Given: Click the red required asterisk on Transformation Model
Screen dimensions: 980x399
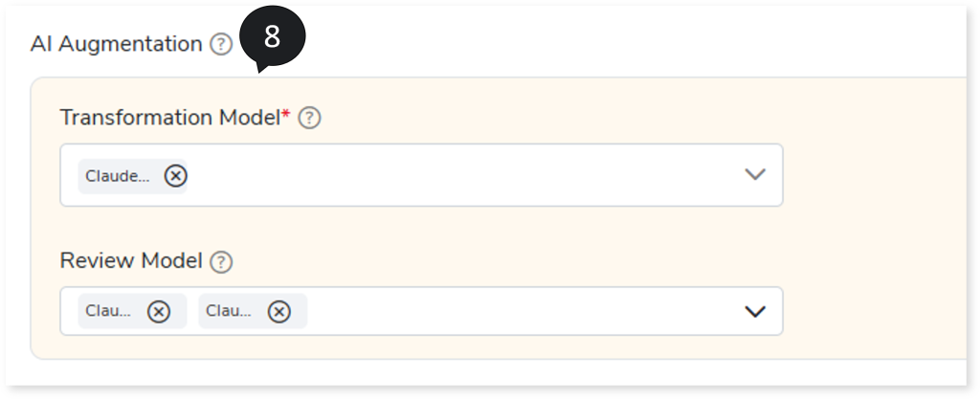Looking at the screenshot, I should tap(285, 115).
